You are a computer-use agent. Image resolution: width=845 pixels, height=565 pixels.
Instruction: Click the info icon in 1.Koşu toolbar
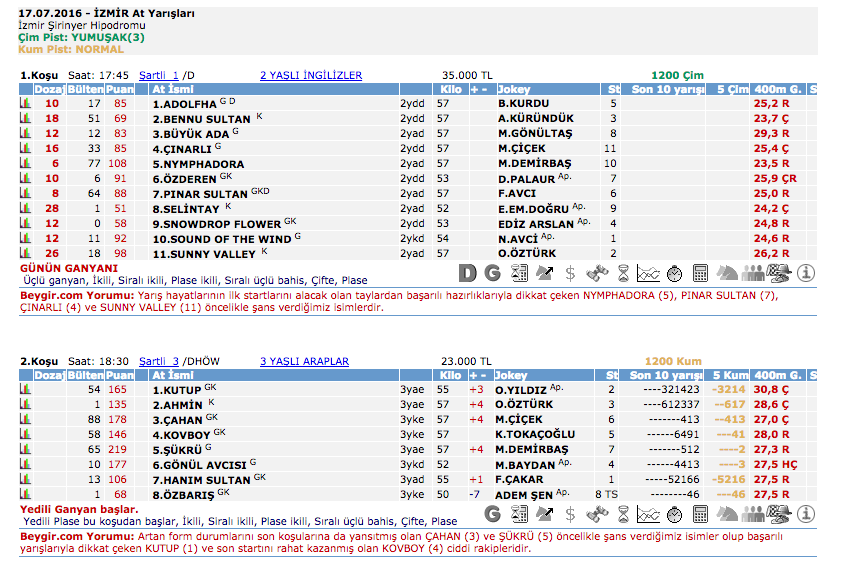point(806,272)
